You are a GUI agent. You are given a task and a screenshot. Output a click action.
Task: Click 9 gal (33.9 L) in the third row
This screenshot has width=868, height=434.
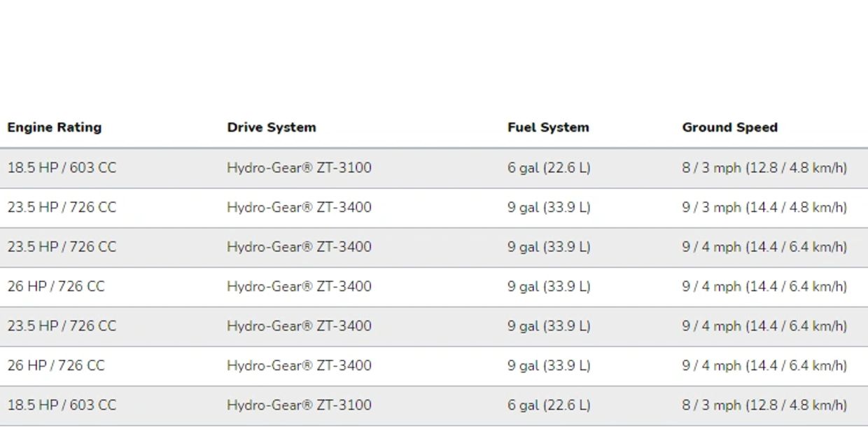click(549, 247)
